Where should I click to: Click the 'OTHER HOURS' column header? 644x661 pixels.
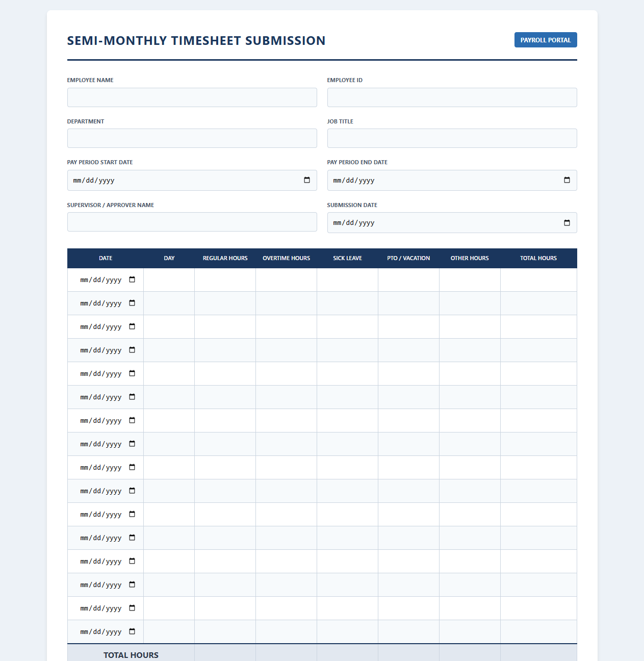point(470,258)
